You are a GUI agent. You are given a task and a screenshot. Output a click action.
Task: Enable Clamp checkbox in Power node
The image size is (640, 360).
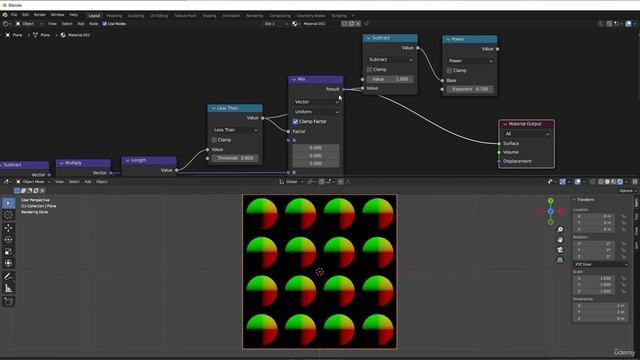(x=449, y=71)
